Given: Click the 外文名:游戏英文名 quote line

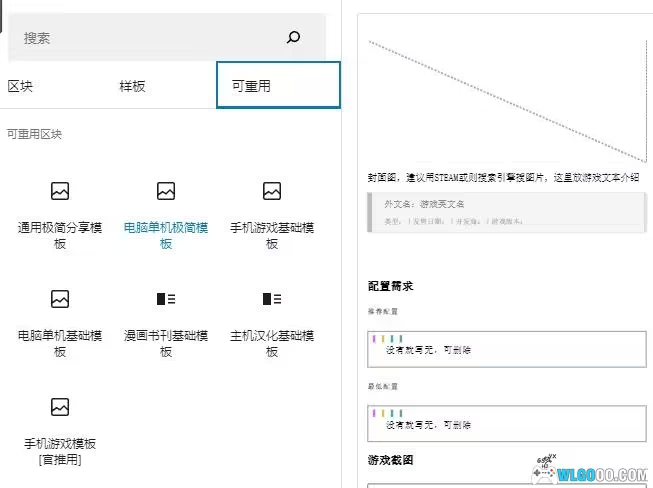Looking at the screenshot, I should pos(424,204).
